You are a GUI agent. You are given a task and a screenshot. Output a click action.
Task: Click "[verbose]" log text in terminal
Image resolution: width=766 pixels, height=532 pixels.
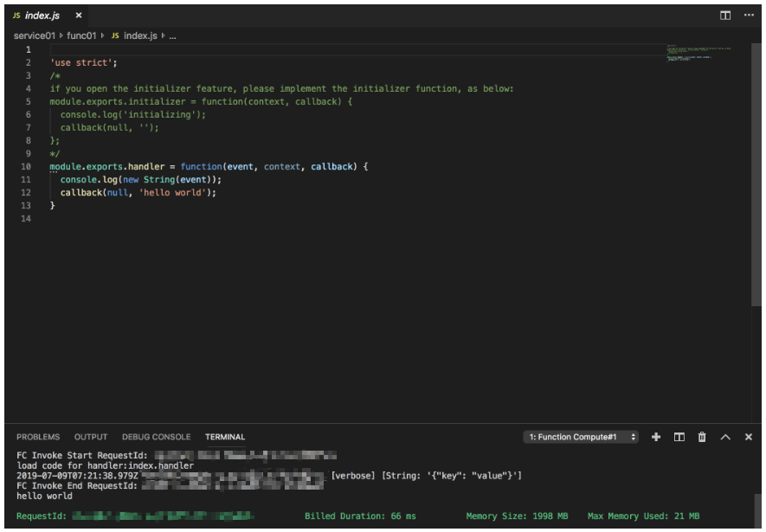(353, 476)
